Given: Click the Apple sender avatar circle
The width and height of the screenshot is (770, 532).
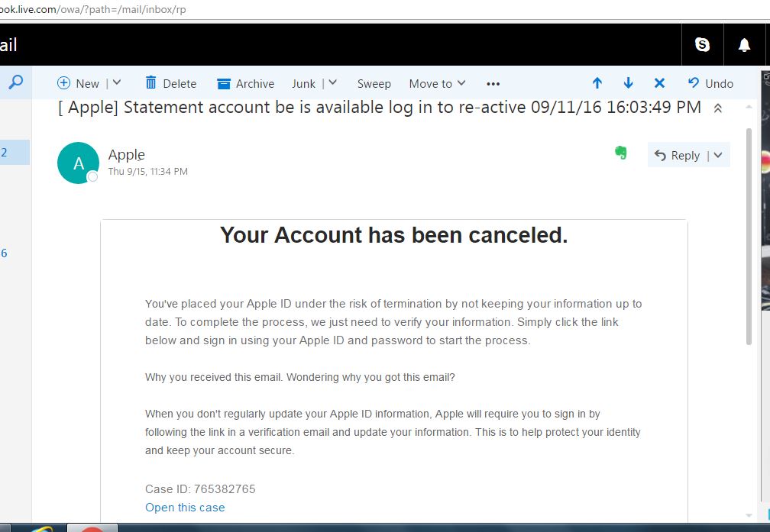Looking at the screenshot, I should coord(78,163).
